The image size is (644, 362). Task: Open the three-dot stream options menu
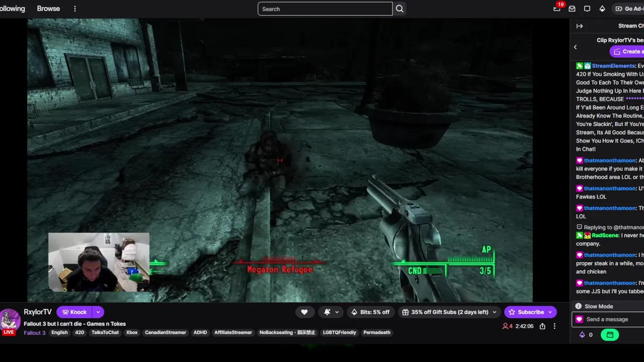point(554,326)
